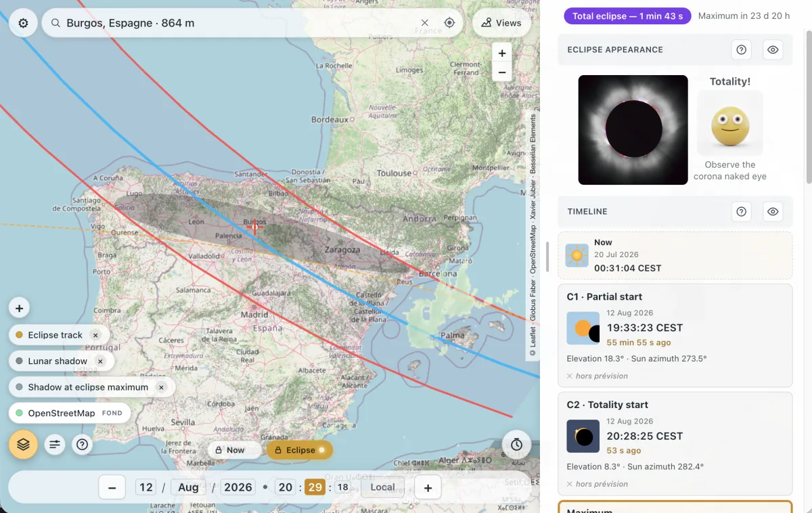Zoom out on the map

point(502,72)
